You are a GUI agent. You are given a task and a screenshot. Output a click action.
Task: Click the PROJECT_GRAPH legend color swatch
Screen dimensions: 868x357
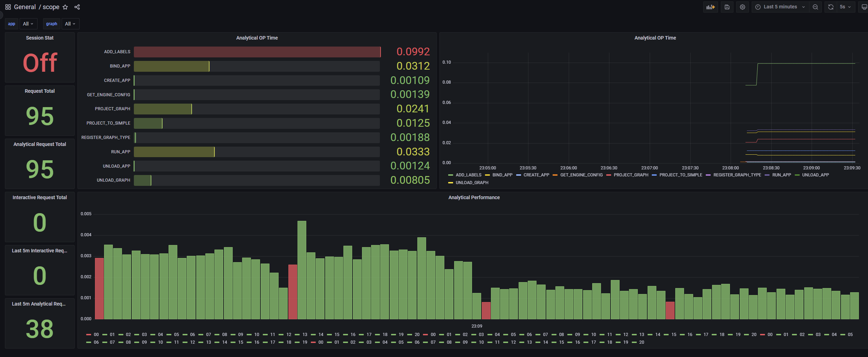coord(609,175)
